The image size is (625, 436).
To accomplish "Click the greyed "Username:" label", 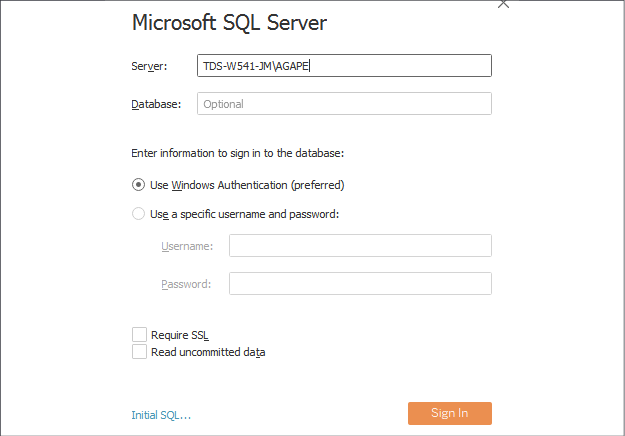I will point(187,246).
